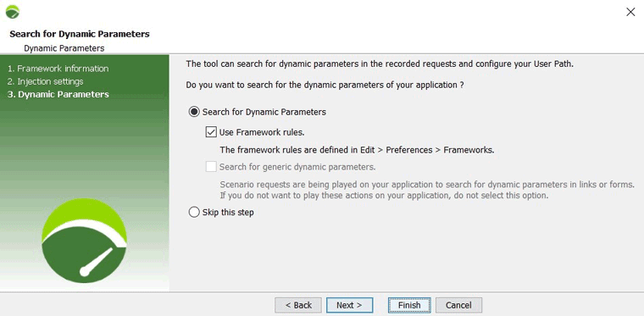
Task: Select the Dynamic Parameters step
Action: (x=58, y=94)
